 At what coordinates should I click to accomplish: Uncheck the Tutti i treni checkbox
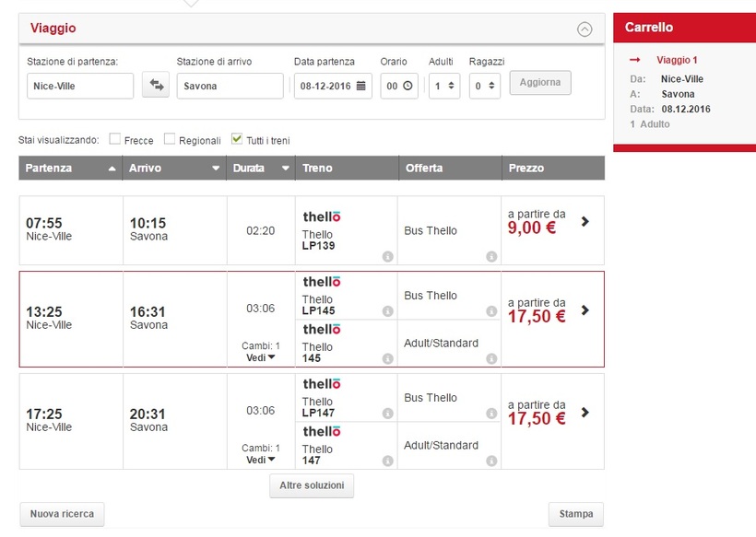coord(237,139)
